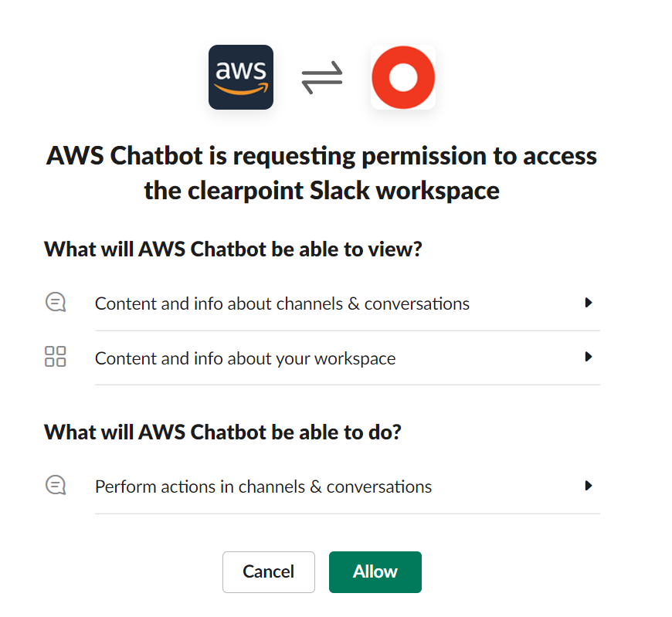Click the 'What will AWS Chatbot be able to view?' heading
This screenshot has width=672, height=617.
pos(222,249)
